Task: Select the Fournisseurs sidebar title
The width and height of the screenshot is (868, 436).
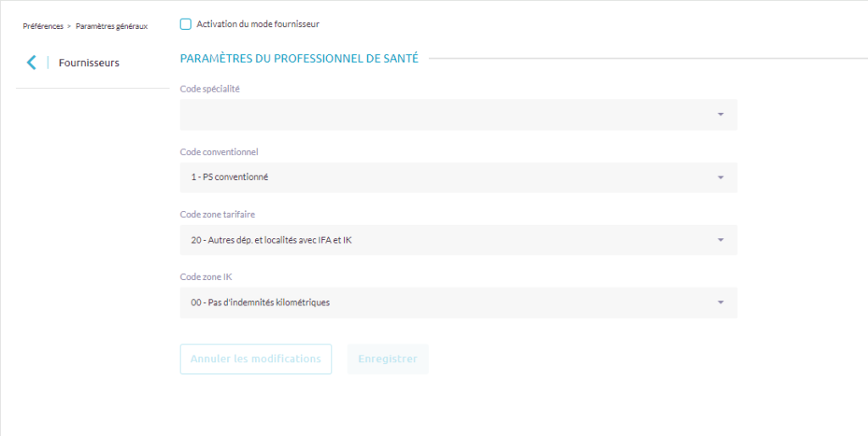Action: click(x=89, y=63)
